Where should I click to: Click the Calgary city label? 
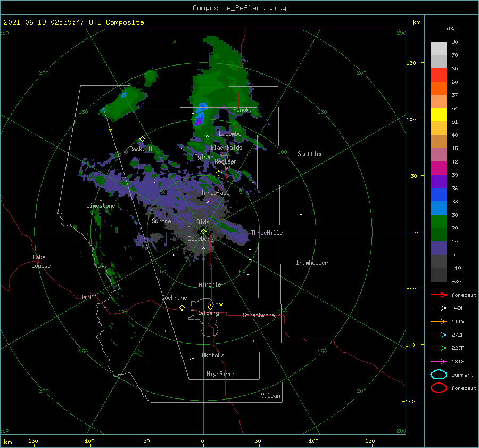208,313
